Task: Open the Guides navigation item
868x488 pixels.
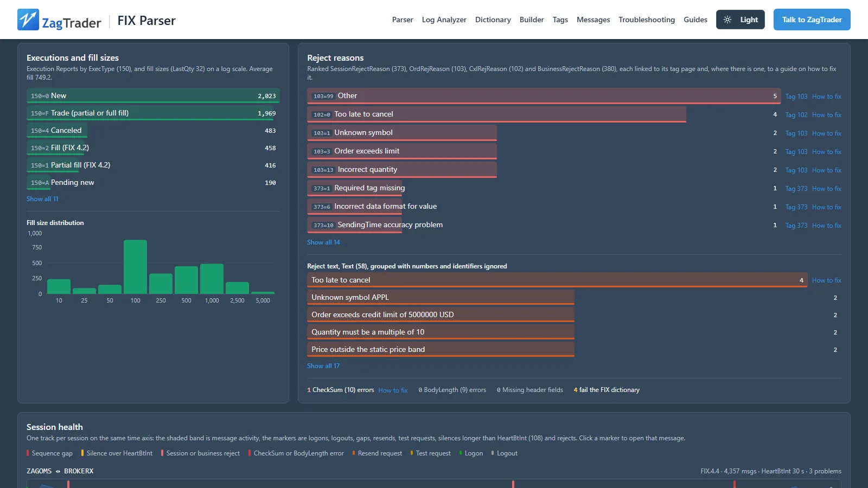Action: [695, 20]
